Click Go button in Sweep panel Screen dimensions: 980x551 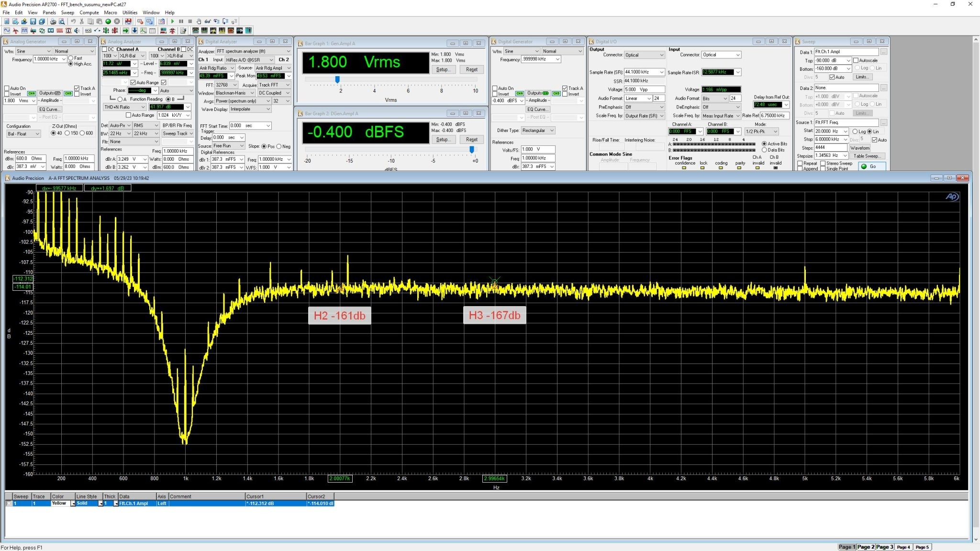click(872, 166)
